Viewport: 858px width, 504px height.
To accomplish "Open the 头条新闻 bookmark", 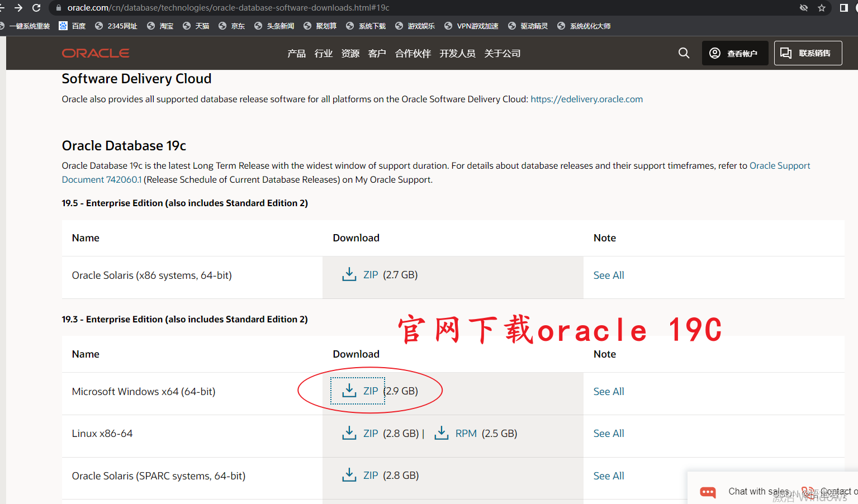I will [x=274, y=26].
